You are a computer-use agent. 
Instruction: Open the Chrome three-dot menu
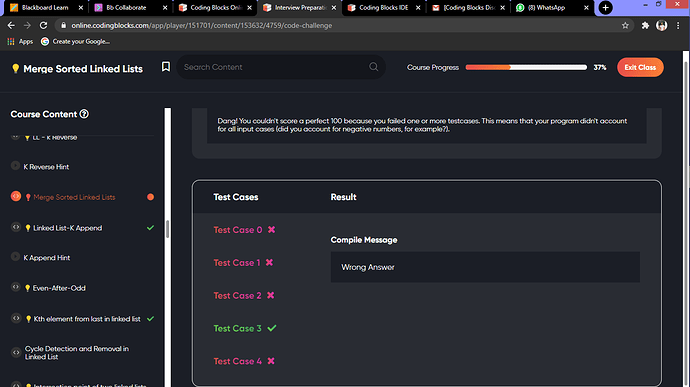pos(678,26)
